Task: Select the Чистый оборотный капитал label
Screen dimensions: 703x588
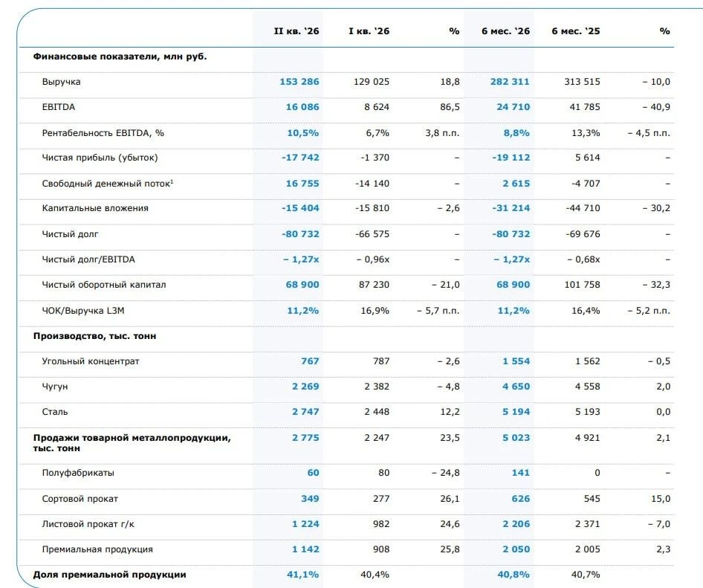Action: point(104,285)
